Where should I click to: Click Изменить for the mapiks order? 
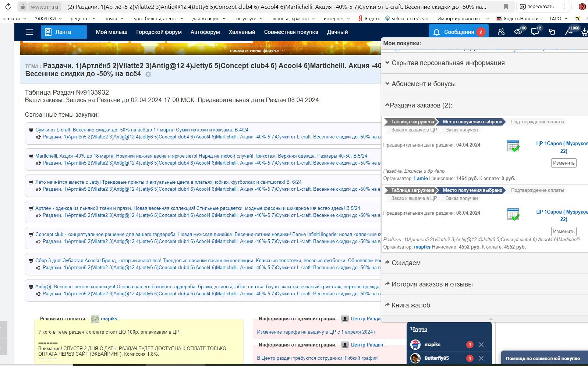tap(564, 231)
